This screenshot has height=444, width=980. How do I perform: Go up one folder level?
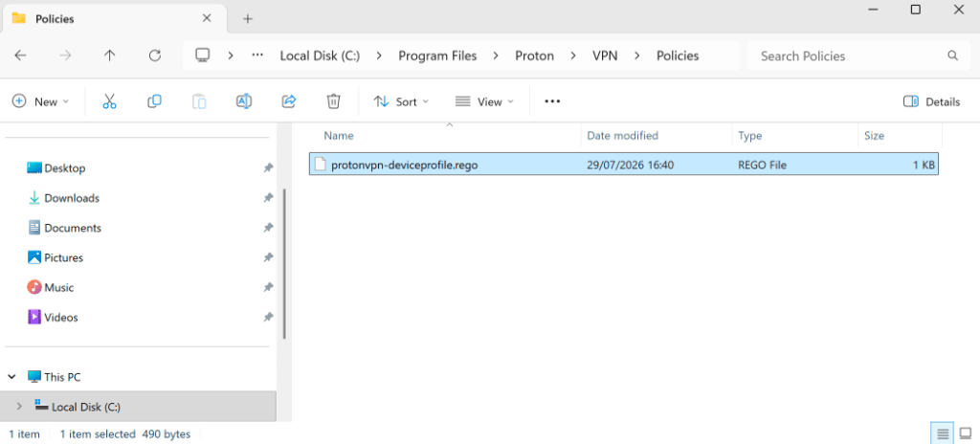(110, 55)
